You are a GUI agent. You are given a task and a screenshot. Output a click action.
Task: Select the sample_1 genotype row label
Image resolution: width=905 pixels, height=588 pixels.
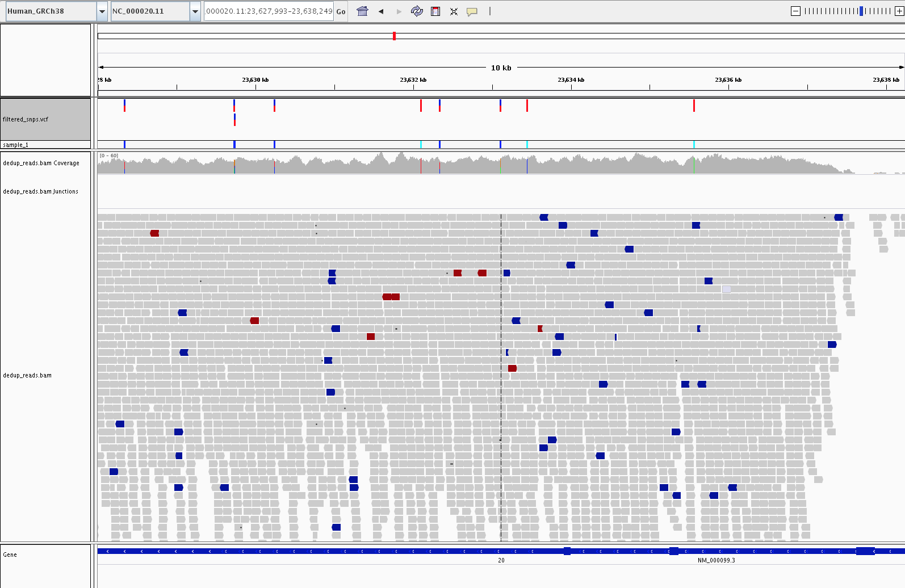tap(15, 145)
